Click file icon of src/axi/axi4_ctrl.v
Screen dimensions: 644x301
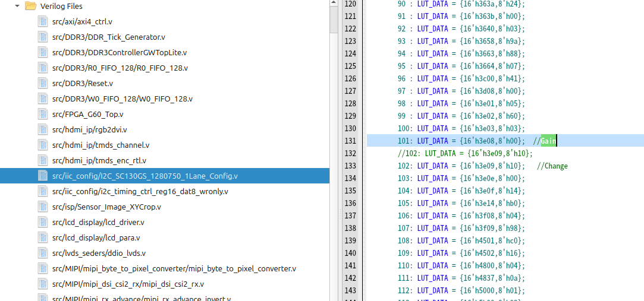coord(43,21)
